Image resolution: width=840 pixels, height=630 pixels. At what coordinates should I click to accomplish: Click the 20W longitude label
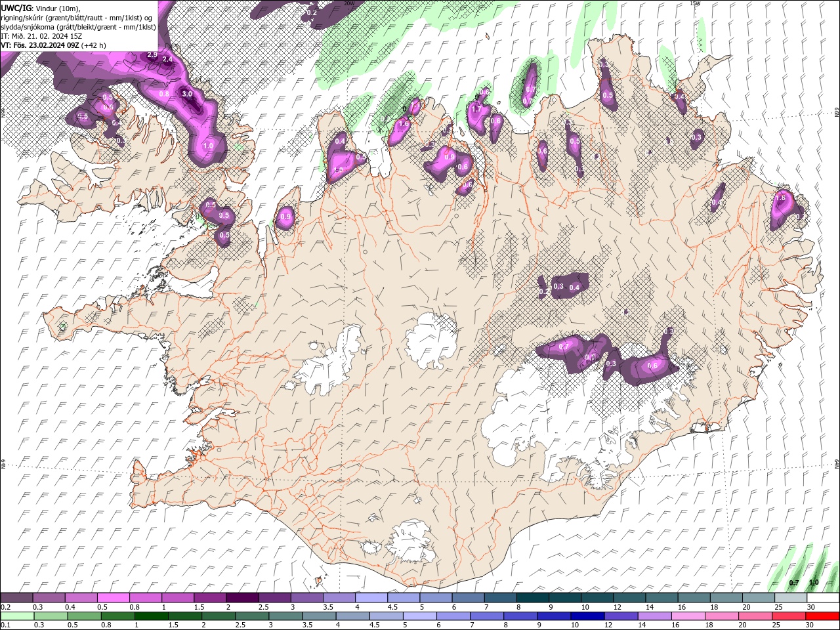tap(349, 3)
